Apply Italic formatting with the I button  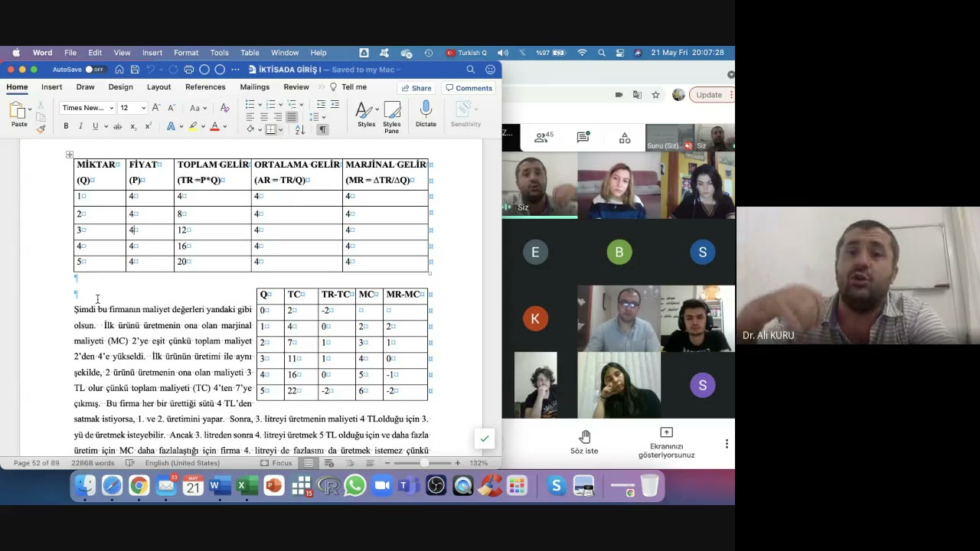click(80, 126)
